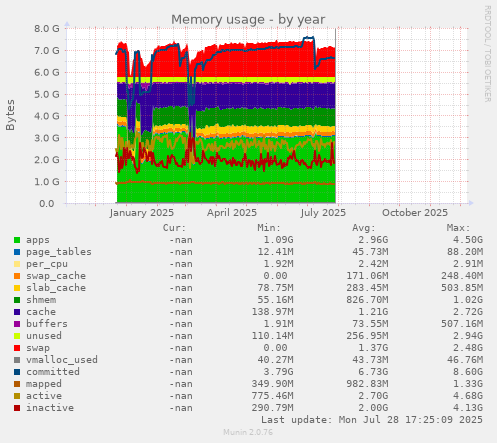Click the pale yellow per_cpu legend swatch
The image size is (497, 443).
[x=17, y=264]
